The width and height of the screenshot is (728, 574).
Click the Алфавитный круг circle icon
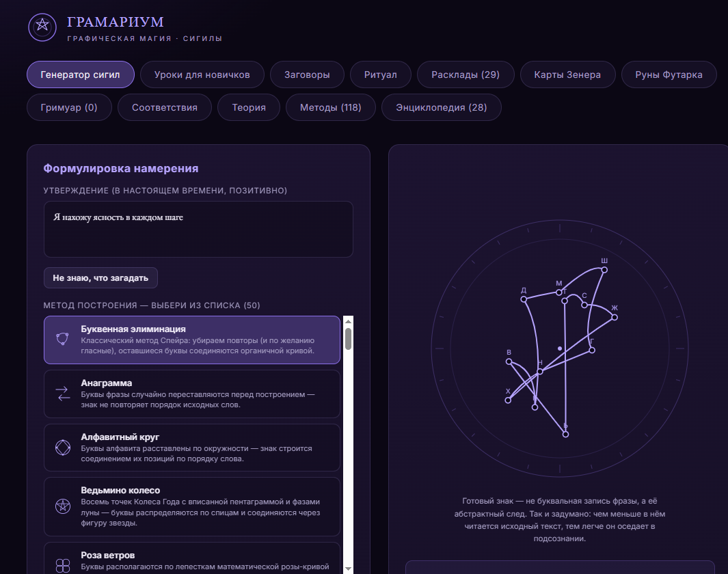coord(63,448)
